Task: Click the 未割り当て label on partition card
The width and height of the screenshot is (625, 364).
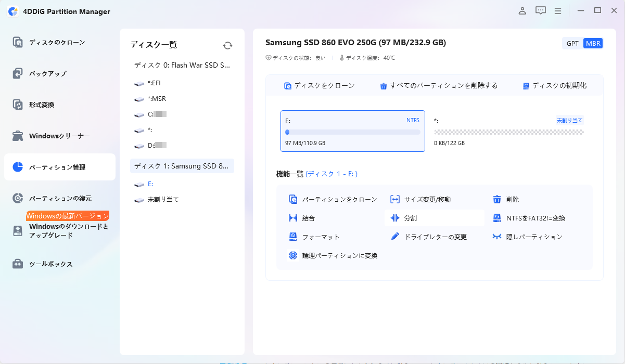Action: pyautogui.click(x=570, y=120)
